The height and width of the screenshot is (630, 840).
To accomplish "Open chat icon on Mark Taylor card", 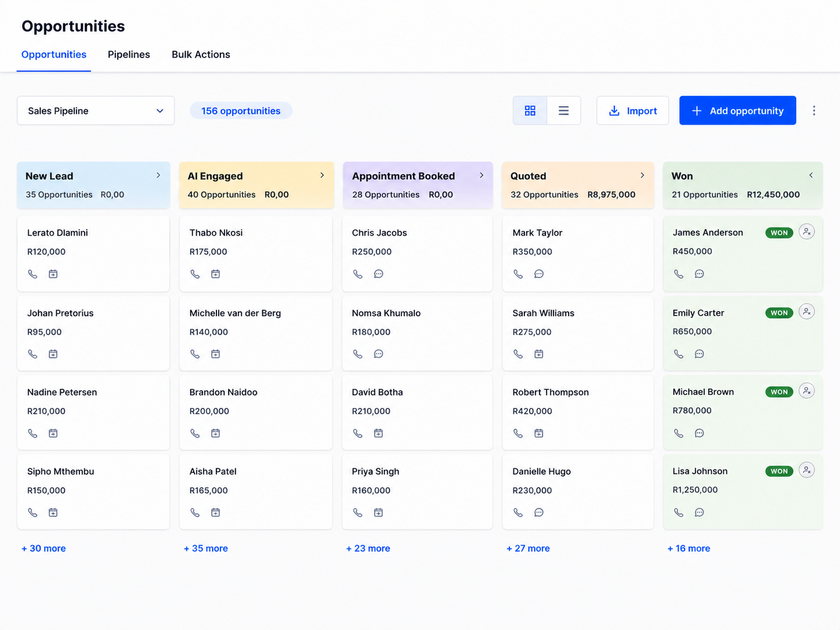I will coord(539,274).
